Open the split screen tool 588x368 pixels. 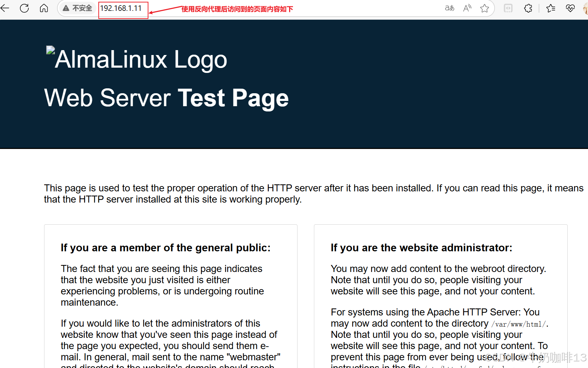click(x=508, y=8)
